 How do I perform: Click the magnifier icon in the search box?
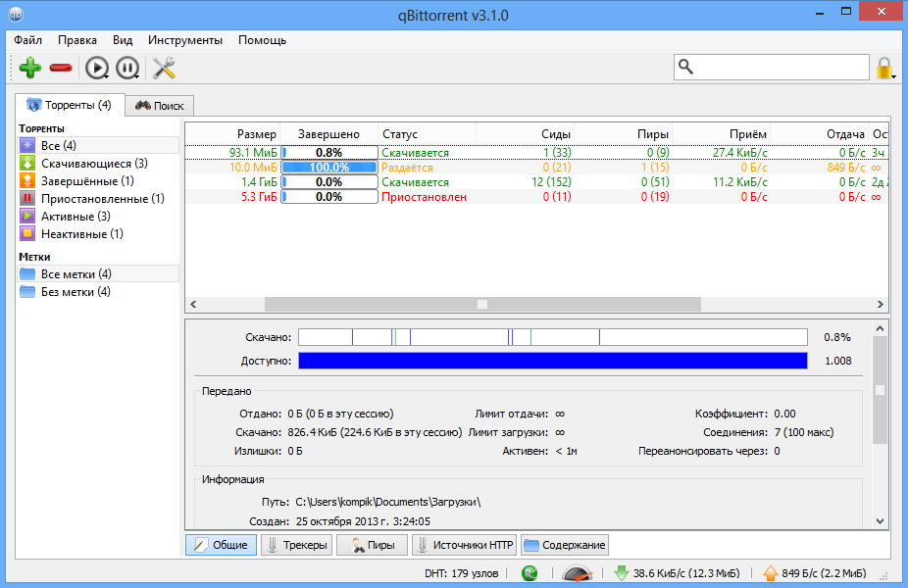[685, 67]
